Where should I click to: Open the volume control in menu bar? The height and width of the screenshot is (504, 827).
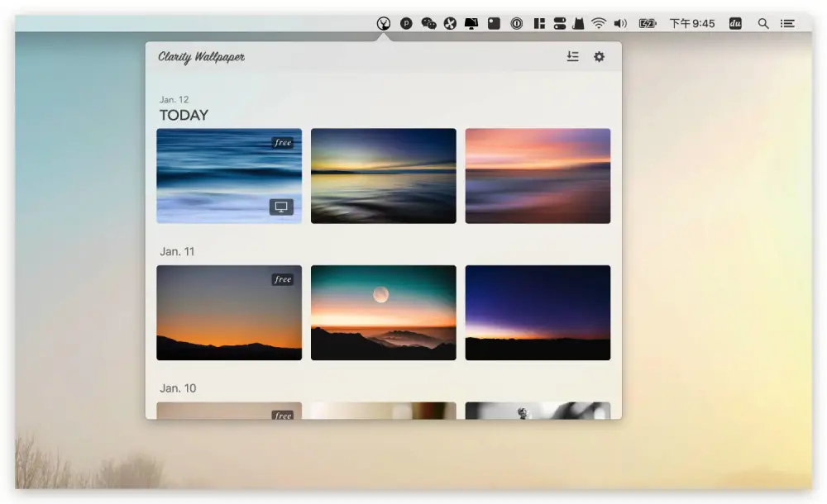620,23
